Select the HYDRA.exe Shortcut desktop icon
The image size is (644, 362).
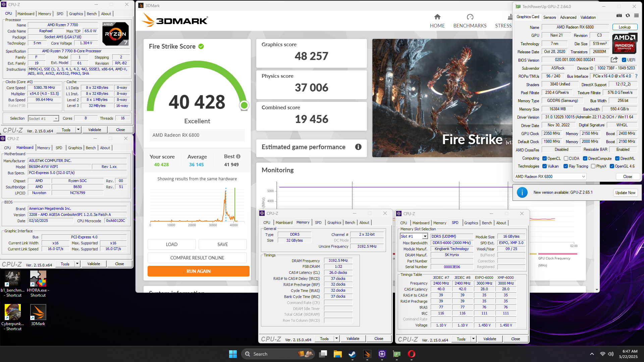click(38, 284)
